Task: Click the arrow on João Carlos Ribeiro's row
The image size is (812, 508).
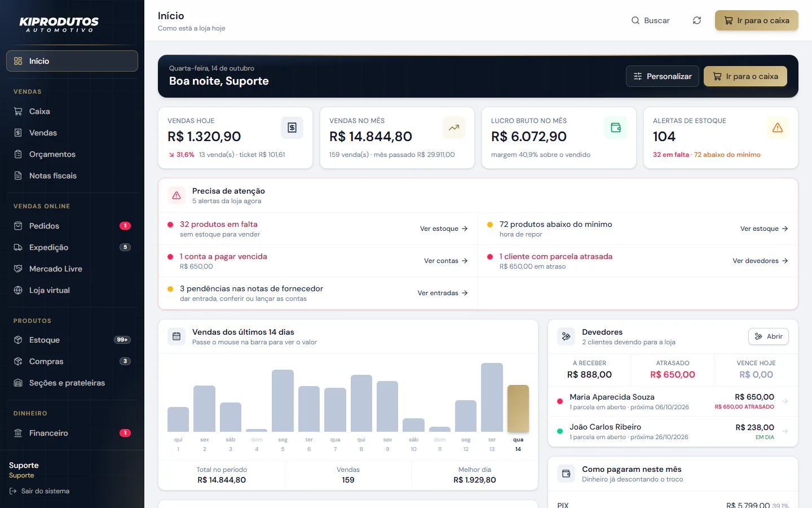Action: click(x=785, y=431)
